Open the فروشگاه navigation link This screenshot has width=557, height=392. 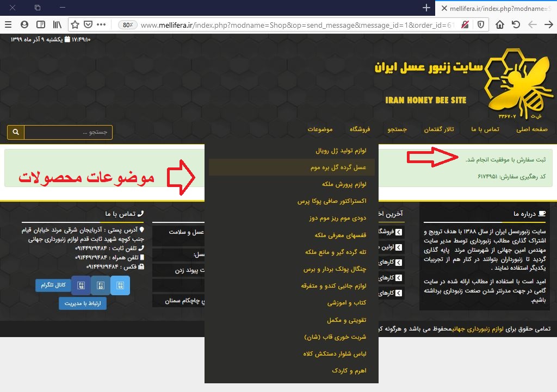tap(360, 129)
